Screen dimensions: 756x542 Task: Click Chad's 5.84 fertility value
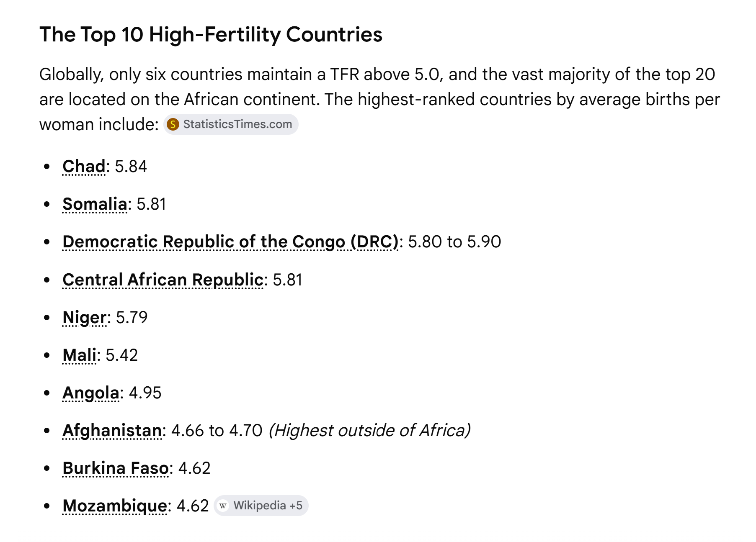pyautogui.click(x=131, y=166)
